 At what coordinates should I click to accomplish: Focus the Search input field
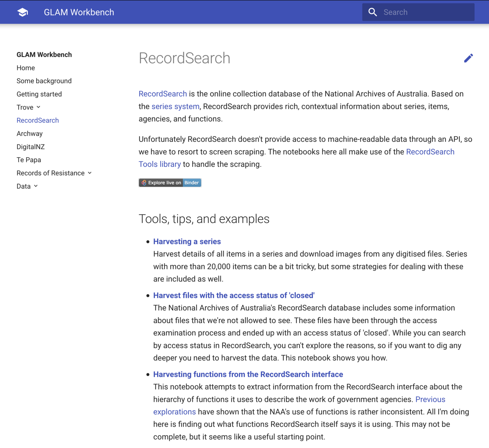click(418, 12)
